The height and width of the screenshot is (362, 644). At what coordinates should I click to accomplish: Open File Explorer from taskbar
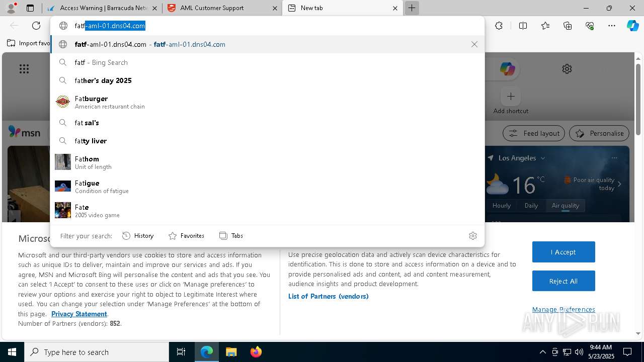click(x=231, y=352)
